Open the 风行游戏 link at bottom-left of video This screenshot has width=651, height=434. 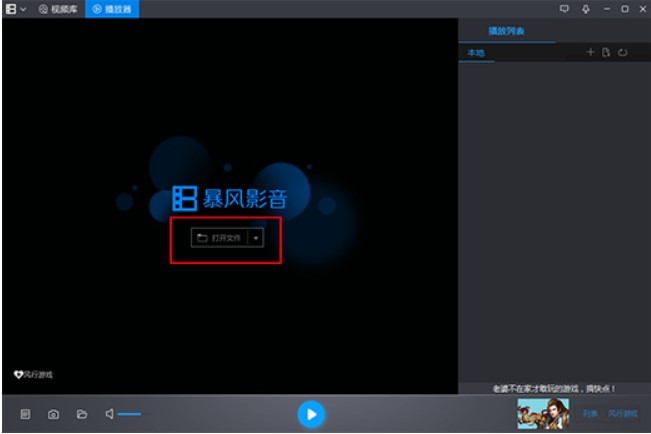(33, 375)
